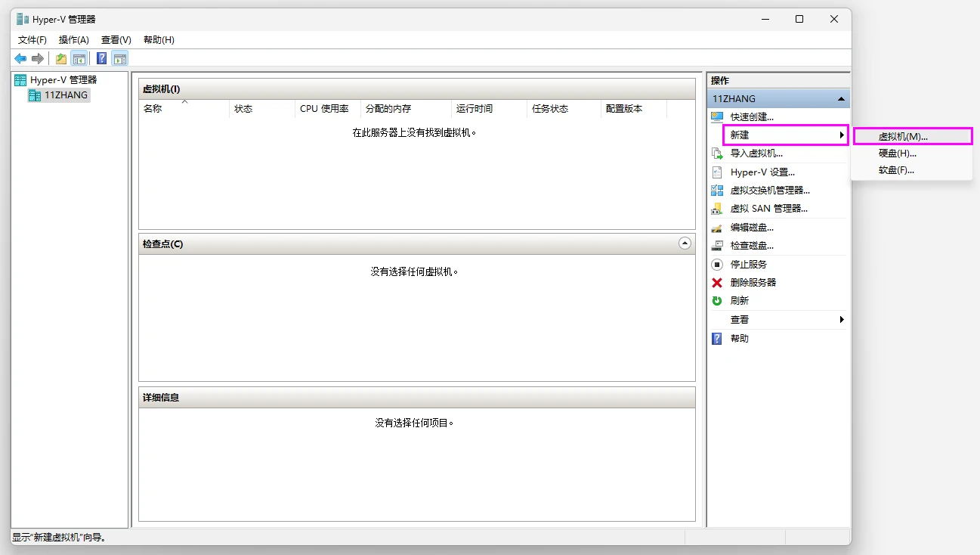The width and height of the screenshot is (980, 555).
Task: Sort by the 任务状态 column header
Action: [x=564, y=109]
